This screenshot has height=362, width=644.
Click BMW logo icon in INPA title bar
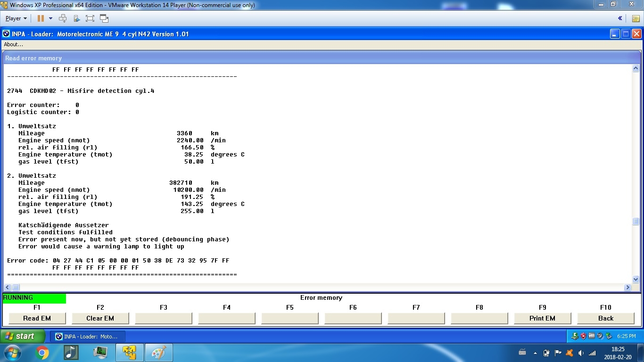6,34
